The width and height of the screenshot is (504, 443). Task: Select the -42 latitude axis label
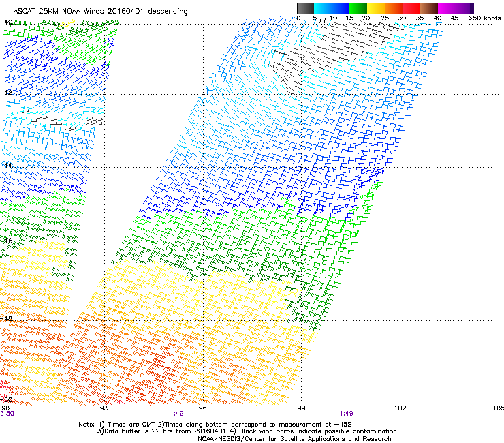tap(6, 92)
